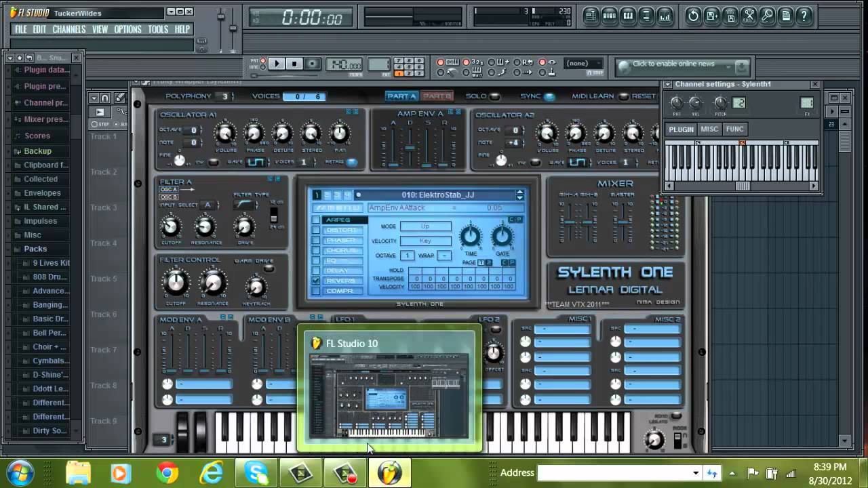Open the step sequencer view icon
The image size is (868, 488).
pyautogui.click(x=610, y=16)
